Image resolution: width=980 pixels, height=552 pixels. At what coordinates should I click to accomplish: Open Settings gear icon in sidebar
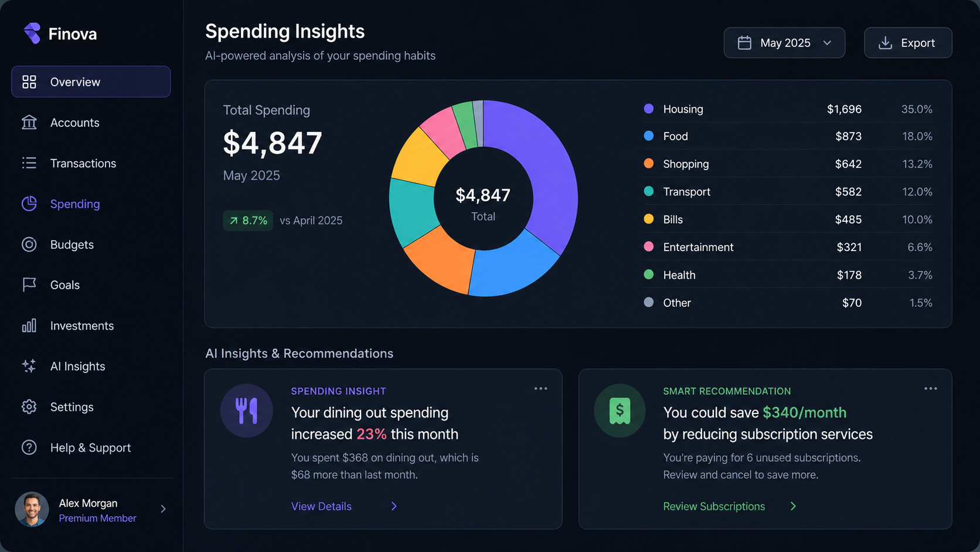(x=29, y=407)
